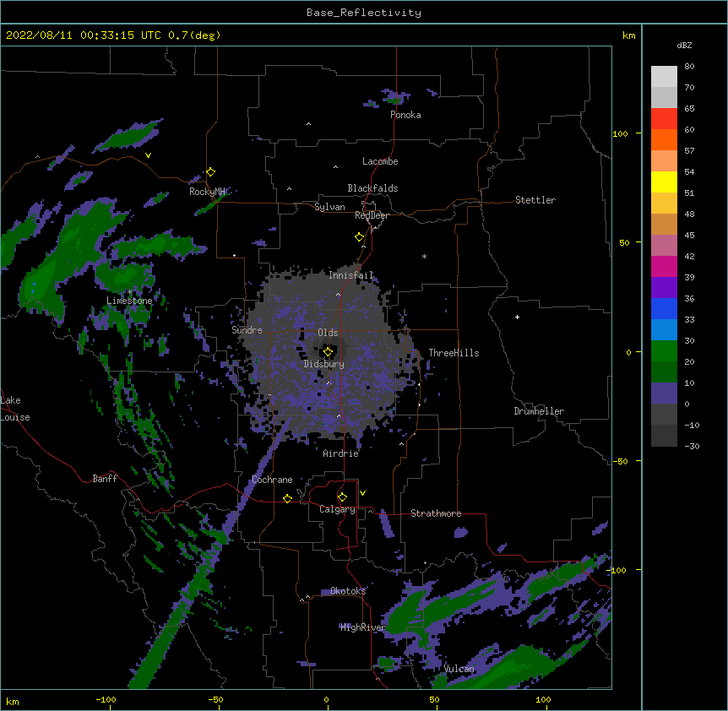Click the yellow v marker east of Calgary
The width and height of the screenshot is (728, 711).
point(362,493)
